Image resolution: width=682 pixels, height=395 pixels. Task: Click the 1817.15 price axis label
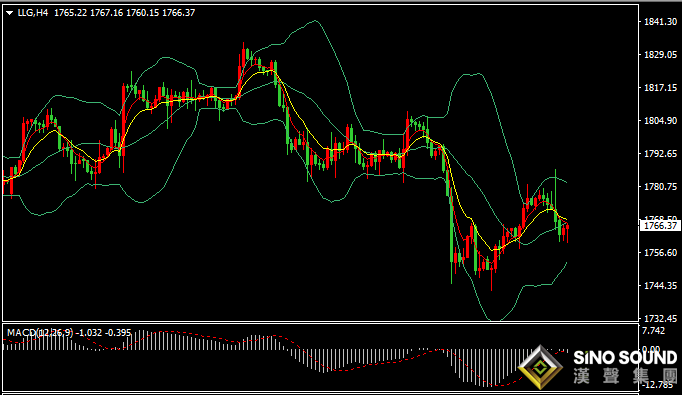(660, 87)
